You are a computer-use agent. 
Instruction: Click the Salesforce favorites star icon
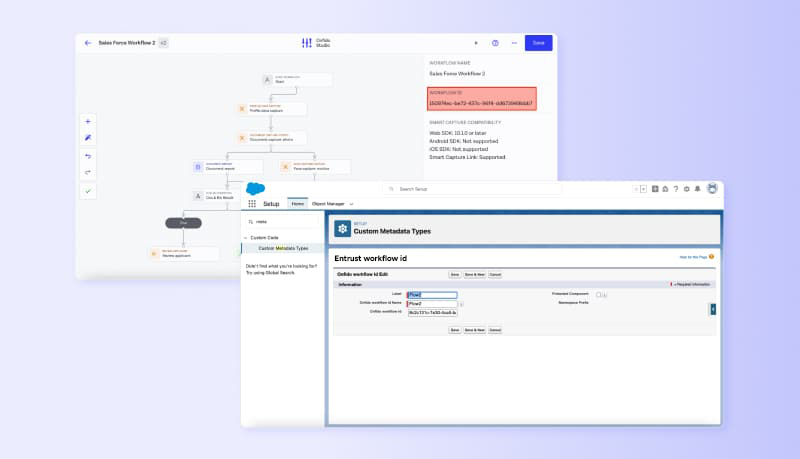point(636,189)
